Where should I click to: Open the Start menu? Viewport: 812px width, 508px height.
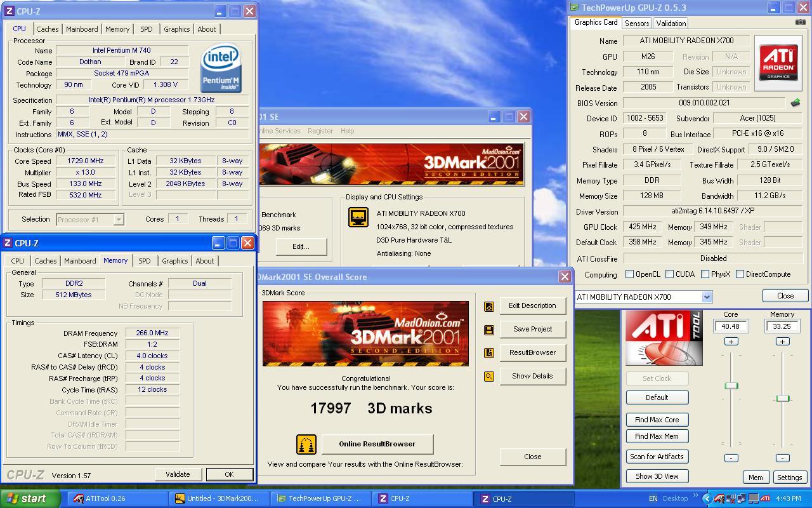pos(30,498)
